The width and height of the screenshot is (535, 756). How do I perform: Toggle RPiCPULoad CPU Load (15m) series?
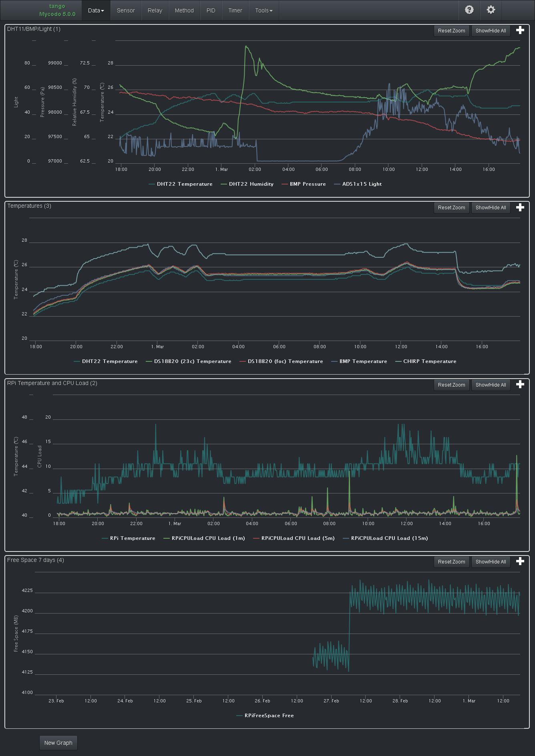(386, 538)
